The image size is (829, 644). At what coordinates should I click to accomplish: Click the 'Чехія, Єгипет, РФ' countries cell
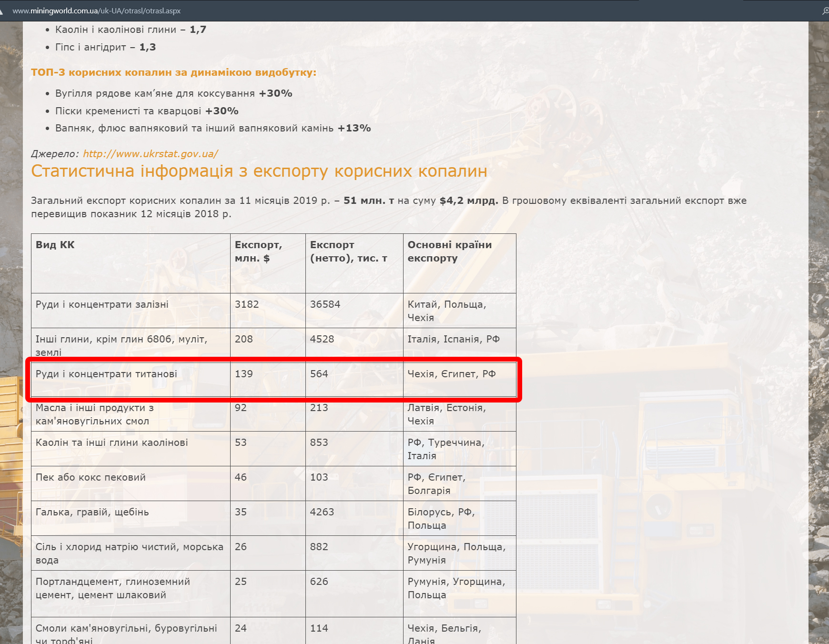coord(451,374)
